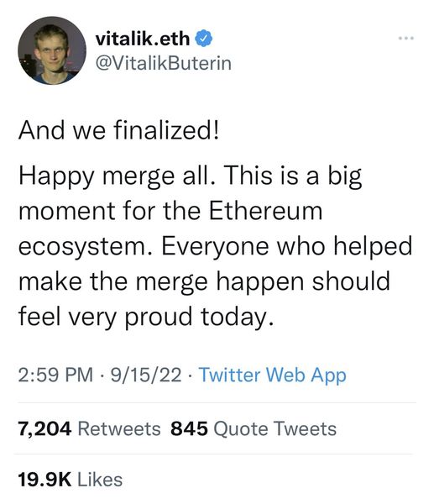Image resolution: width=434 pixels, height=504 pixels.
Task: Open the Twitter Web App source link
Action: tap(273, 375)
